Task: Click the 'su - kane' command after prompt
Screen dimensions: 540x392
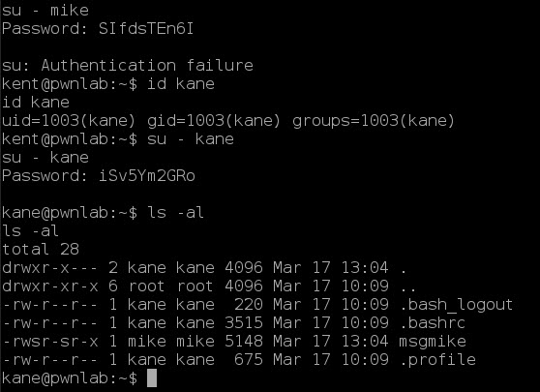Action: 191,139
